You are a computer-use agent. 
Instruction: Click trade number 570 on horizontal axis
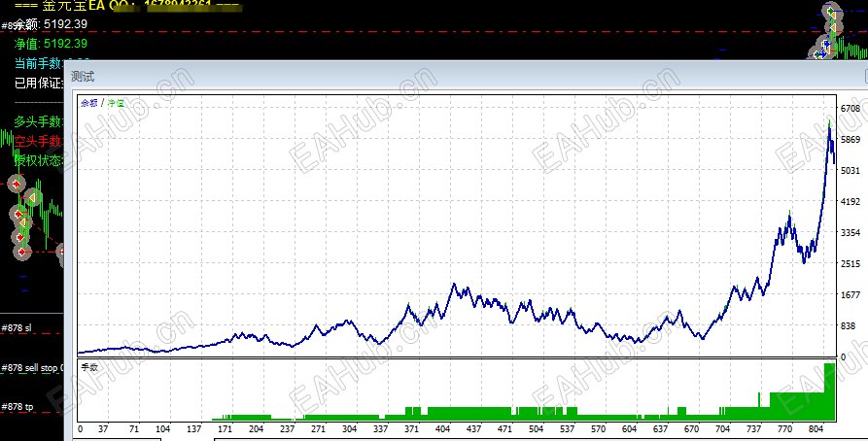tap(598, 428)
